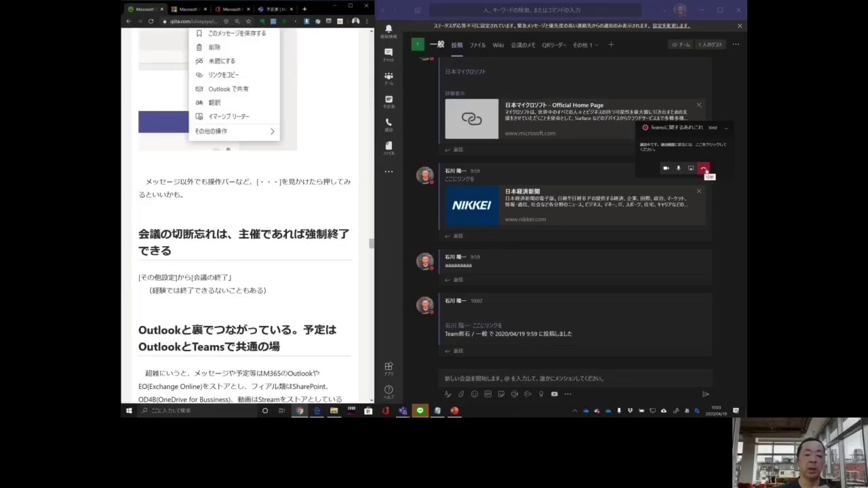
Task: Click the 設定を変更します link in banner
Action: point(671,26)
